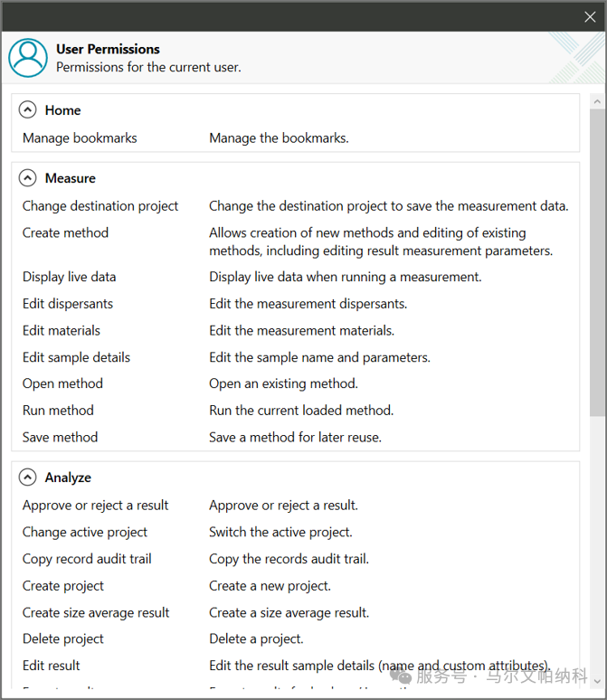The height and width of the screenshot is (700, 607).
Task: Select the Open method permission label
Action: point(62,383)
